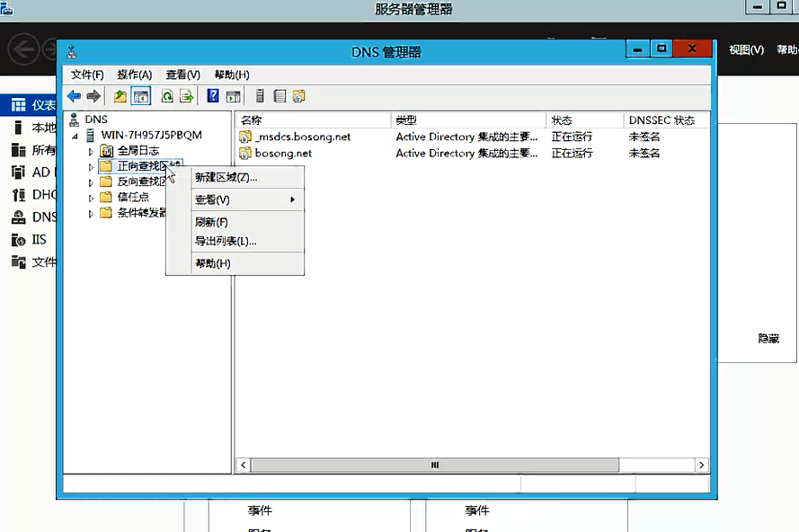The width and height of the screenshot is (799, 532).
Task: Open DNS role icon in Server Manager sidebar
Action: click(x=18, y=217)
